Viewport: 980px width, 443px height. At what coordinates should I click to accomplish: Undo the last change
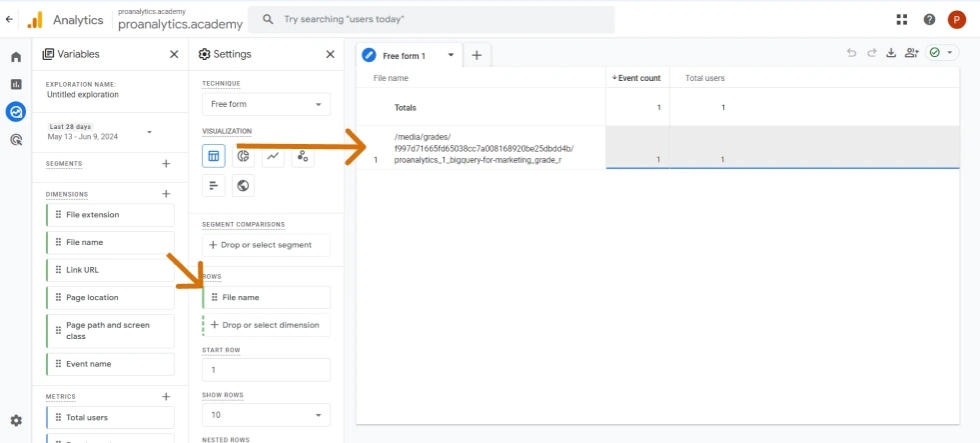point(851,53)
